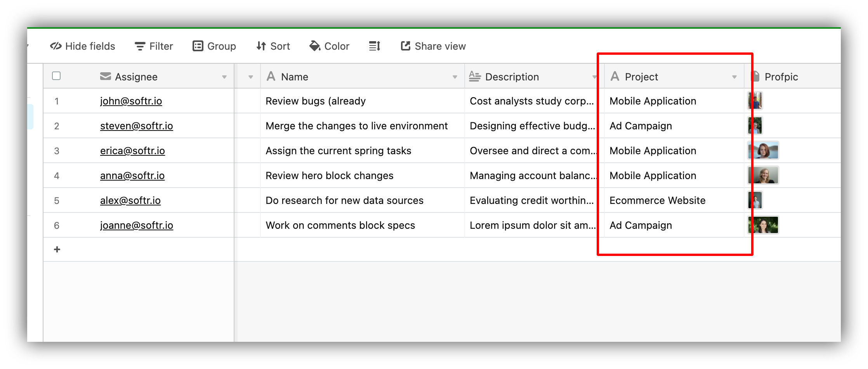The width and height of the screenshot is (868, 369).
Task: Open the Name column dropdown
Action: 455,77
